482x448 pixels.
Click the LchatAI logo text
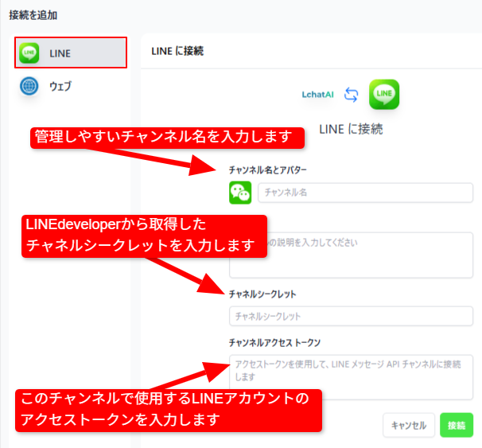click(319, 95)
